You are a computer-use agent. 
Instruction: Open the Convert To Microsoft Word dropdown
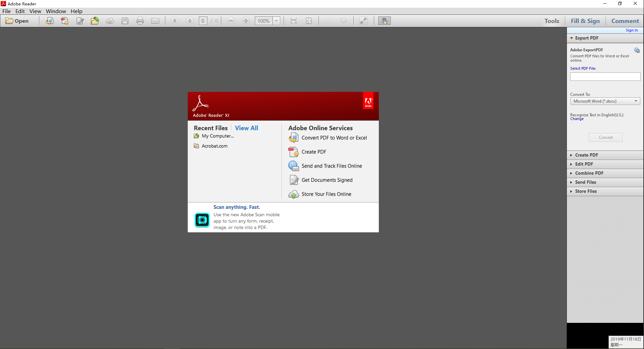pyautogui.click(x=605, y=101)
